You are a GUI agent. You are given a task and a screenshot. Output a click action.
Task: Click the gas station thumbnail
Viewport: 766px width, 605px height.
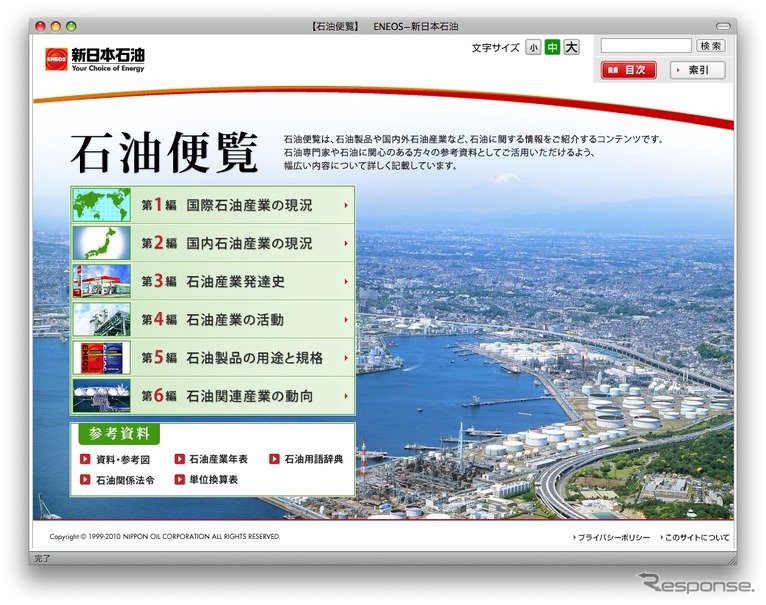click(x=102, y=281)
